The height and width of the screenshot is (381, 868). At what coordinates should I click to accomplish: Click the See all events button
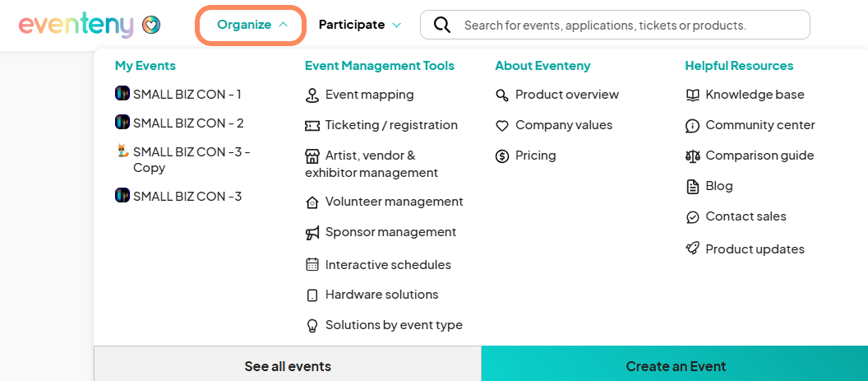[x=288, y=364]
